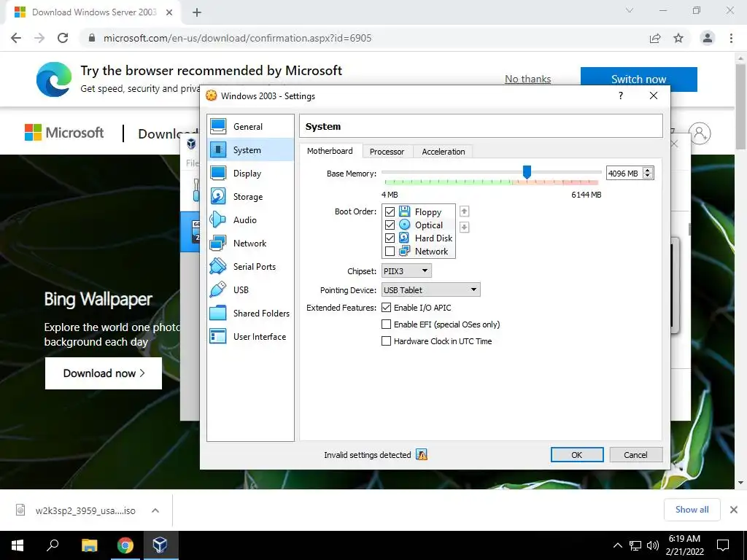The width and height of the screenshot is (747, 560).
Task: Open the Display settings category icon
Action: pos(218,173)
